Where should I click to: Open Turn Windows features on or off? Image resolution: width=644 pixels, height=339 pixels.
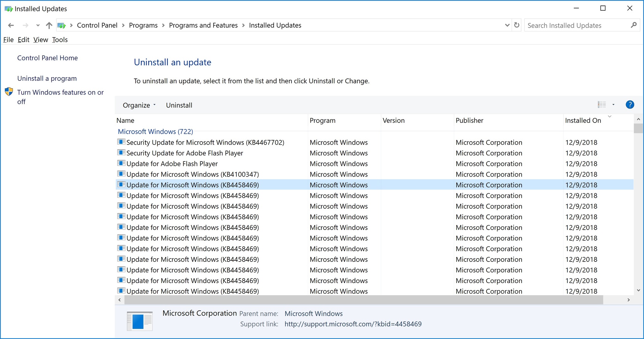click(61, 97)
